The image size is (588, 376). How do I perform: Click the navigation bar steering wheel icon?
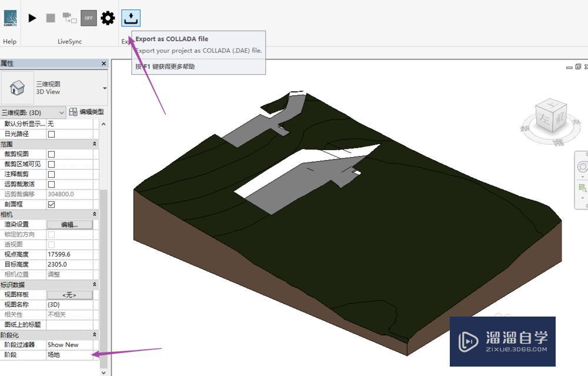(582, 167)
